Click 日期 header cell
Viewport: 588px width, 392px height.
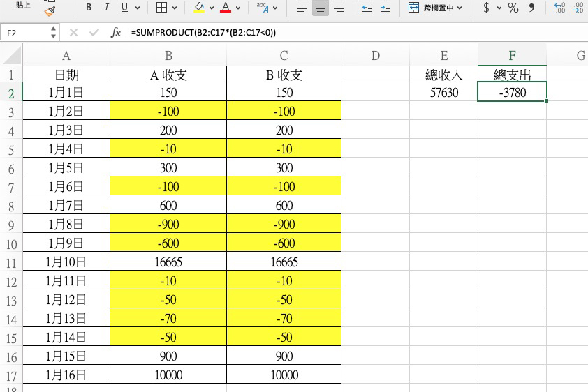tap(66, 75)
